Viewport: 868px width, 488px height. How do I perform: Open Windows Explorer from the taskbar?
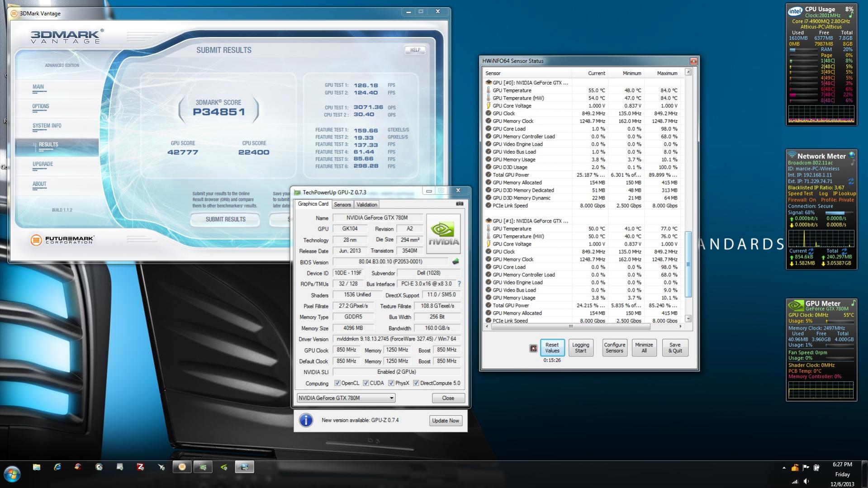click(37, 467)
